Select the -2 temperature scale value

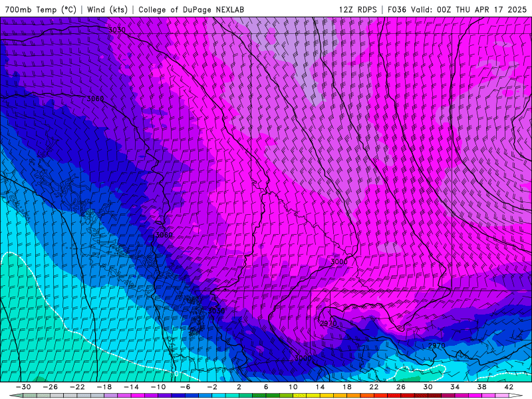click(x=212, y=387)
